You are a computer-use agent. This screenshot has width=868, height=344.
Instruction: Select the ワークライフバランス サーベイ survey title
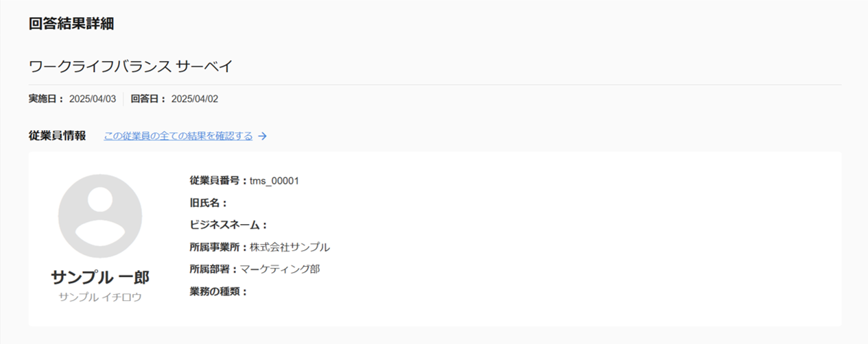click(x=131, y=66)
